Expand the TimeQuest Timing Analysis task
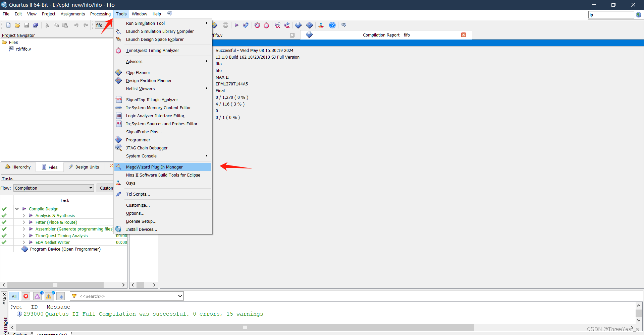The image size is (644, 335). click(x=24, y=236)
